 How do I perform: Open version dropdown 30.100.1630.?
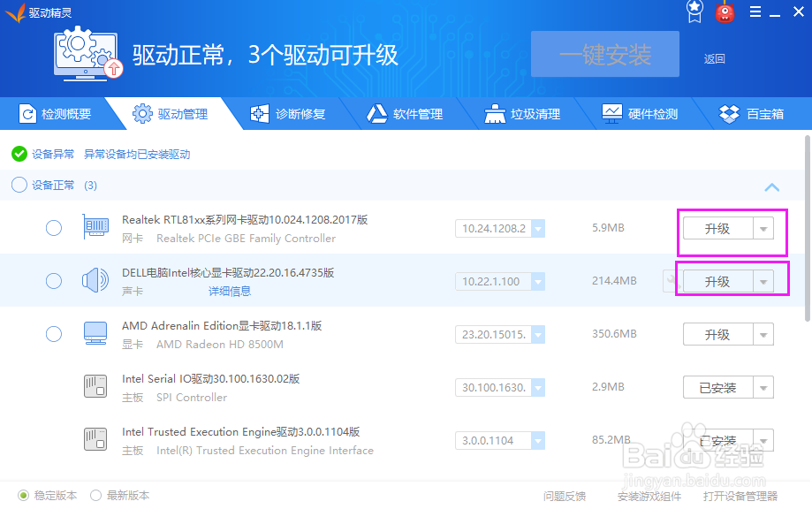pos(538,387)
